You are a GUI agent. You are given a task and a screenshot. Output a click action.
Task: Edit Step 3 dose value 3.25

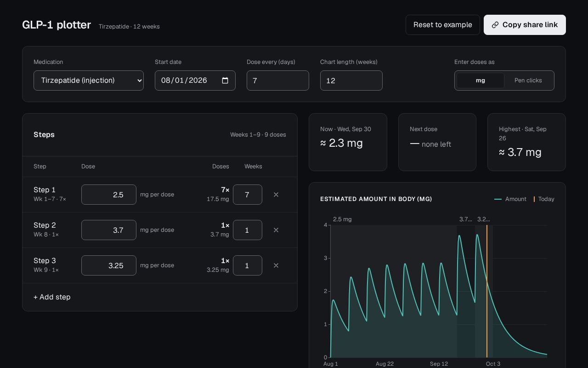click(109, 265)
